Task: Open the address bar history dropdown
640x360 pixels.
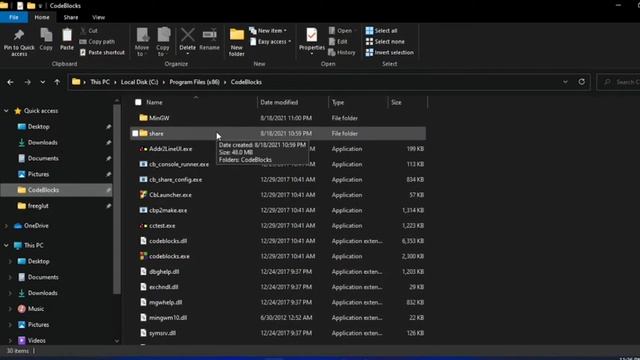Action: pyautogui.click(x=565, y=82)
